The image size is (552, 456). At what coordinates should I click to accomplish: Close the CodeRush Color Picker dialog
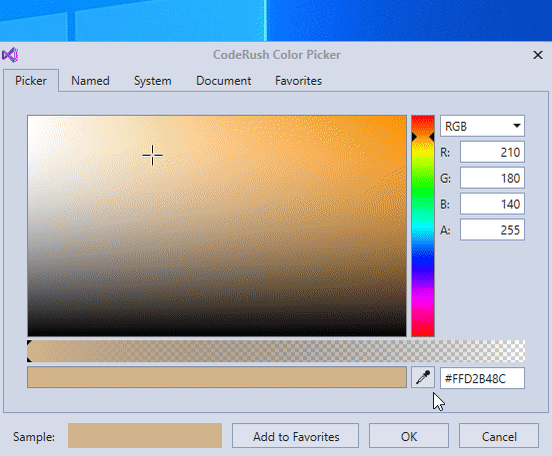pyautogui.click(x=538, y=55)
